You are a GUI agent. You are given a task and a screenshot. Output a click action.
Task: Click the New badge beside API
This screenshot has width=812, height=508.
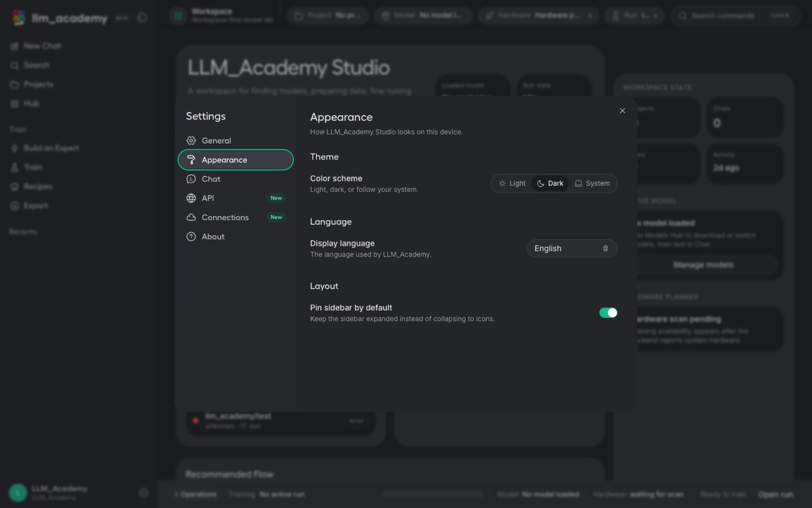(276, 198)
